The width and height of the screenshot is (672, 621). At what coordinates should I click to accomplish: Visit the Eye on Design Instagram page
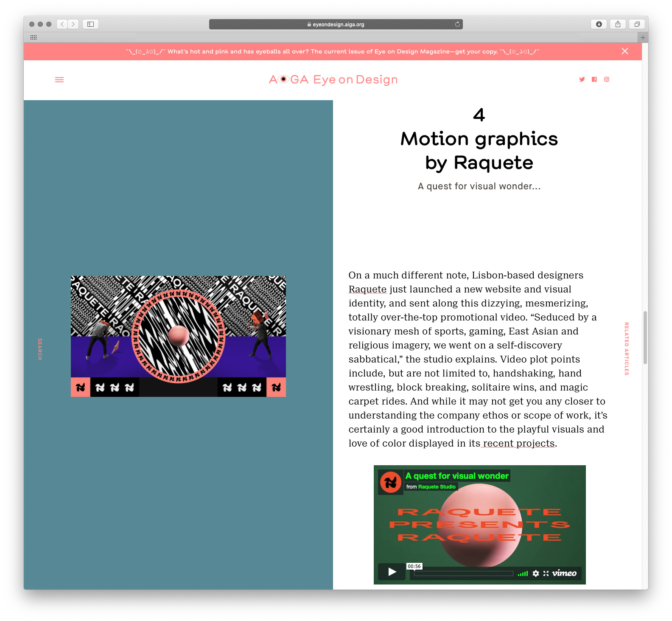[607, 79]
